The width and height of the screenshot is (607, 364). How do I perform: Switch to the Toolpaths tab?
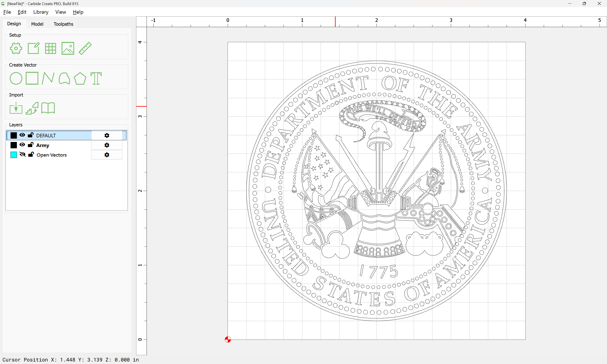[63, 24]
